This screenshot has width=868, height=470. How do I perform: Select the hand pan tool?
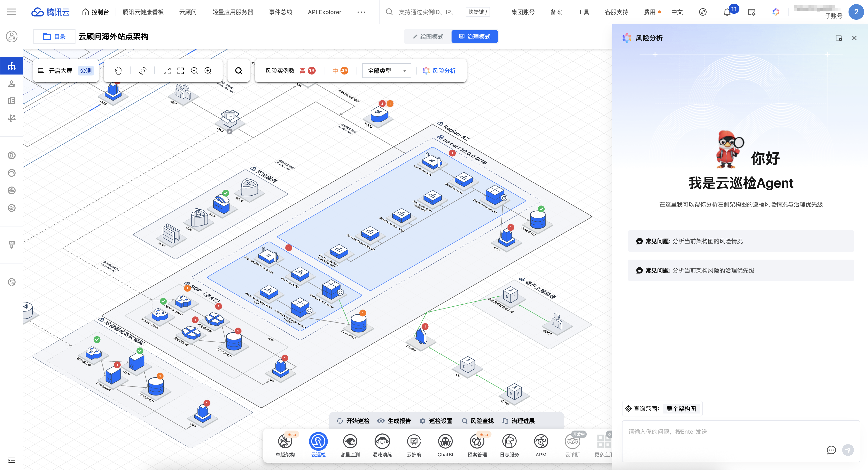click(118, 70)
